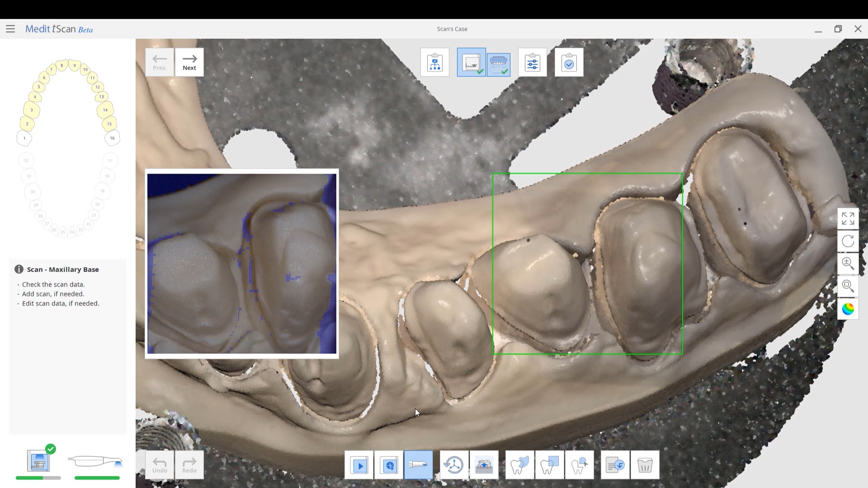Select the handheld scanner tip stage icon
This screenshot has width=868, height=488.
click(95, 461)
